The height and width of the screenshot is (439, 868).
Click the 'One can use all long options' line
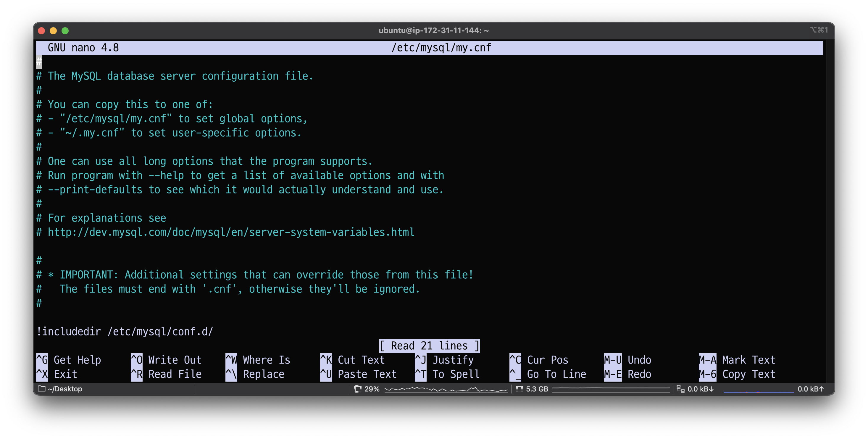(204, 161)
